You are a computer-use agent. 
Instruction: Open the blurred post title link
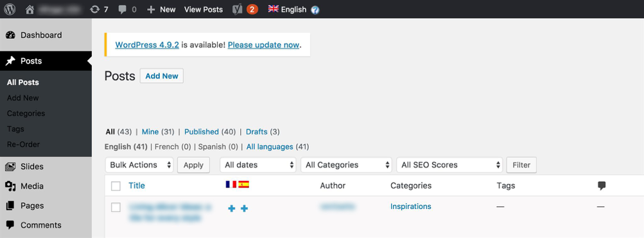pos(170,212)
